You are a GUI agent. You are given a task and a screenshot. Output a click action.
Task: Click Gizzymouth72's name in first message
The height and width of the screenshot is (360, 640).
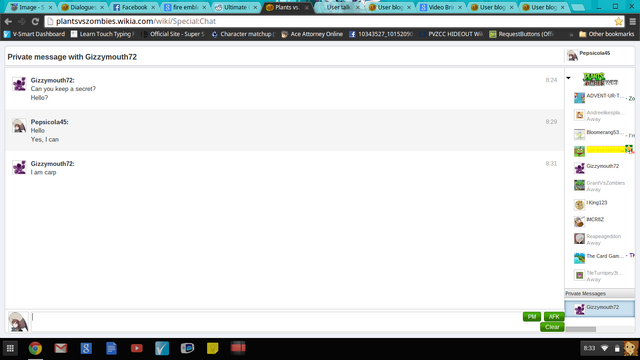click(x=52, y=80)
